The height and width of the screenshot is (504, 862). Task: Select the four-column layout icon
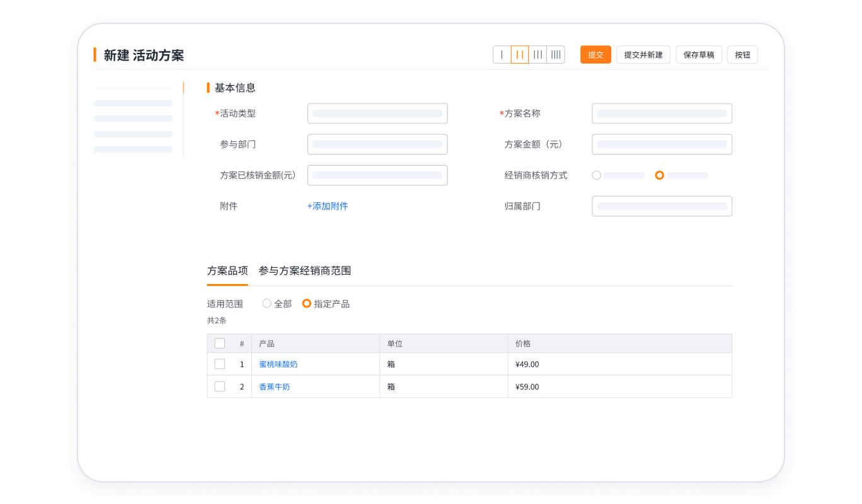point(556,54)
